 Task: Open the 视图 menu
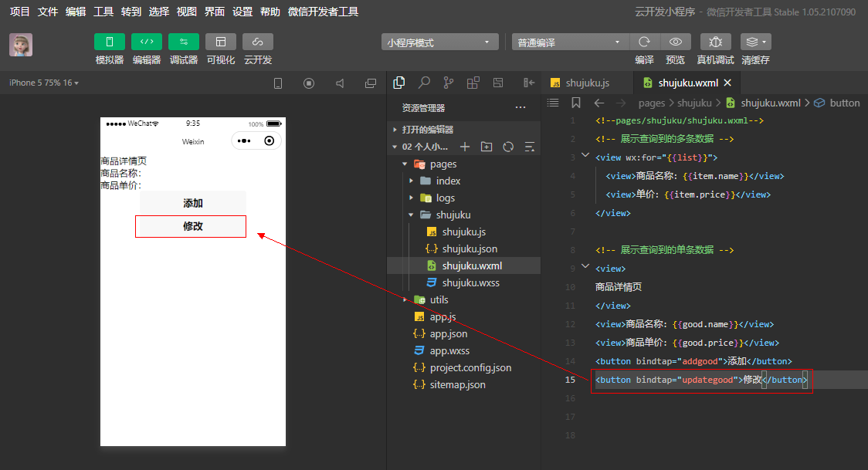click(x=187, y=12)
